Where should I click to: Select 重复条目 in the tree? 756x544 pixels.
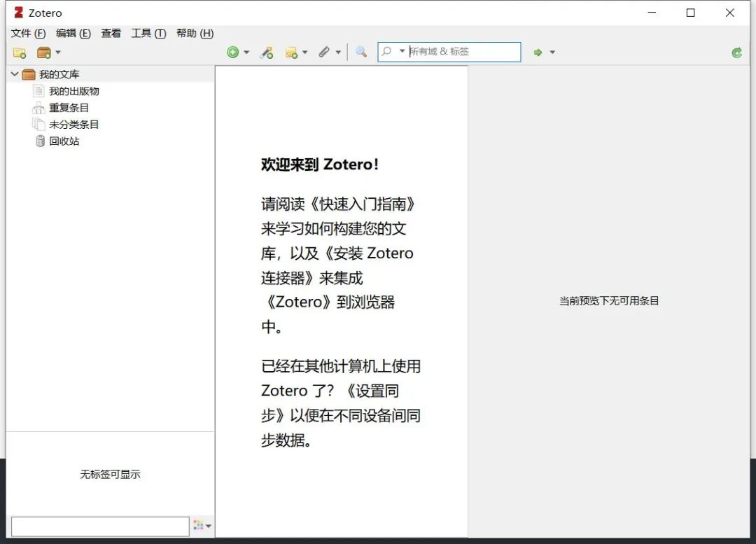pos(69,108)
